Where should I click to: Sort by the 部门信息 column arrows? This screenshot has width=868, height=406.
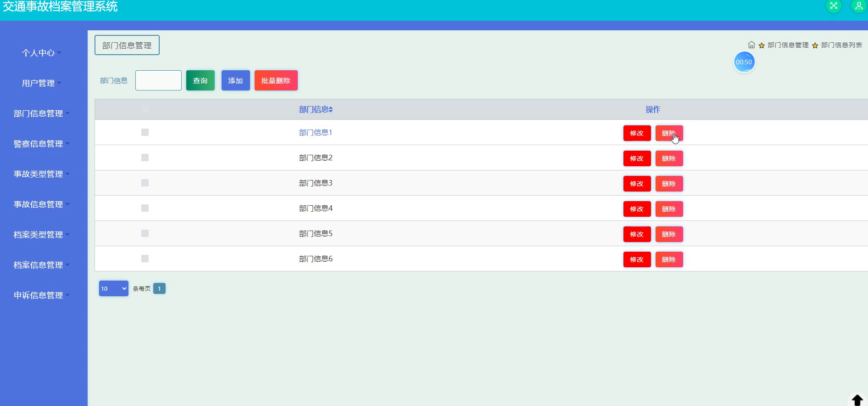(x=331, y=110)
